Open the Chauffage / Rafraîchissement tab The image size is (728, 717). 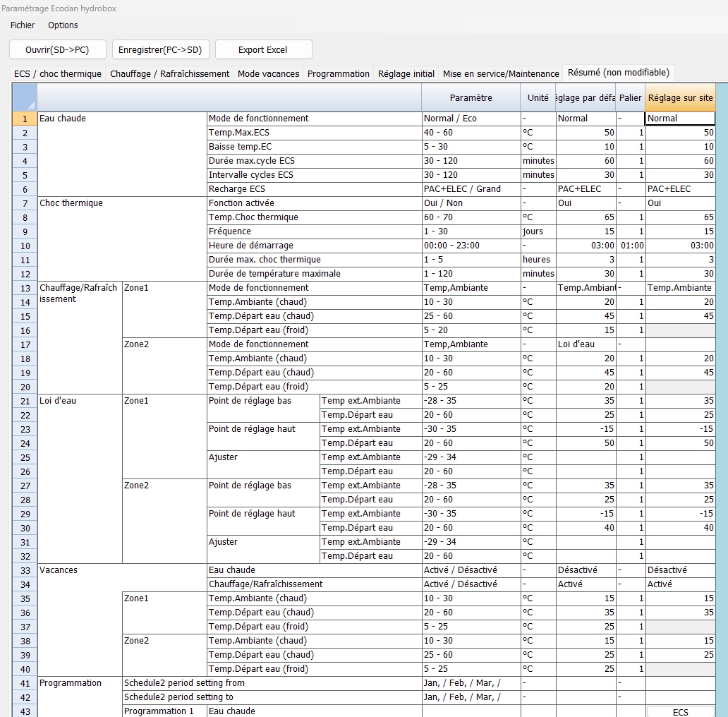[169, 74]
